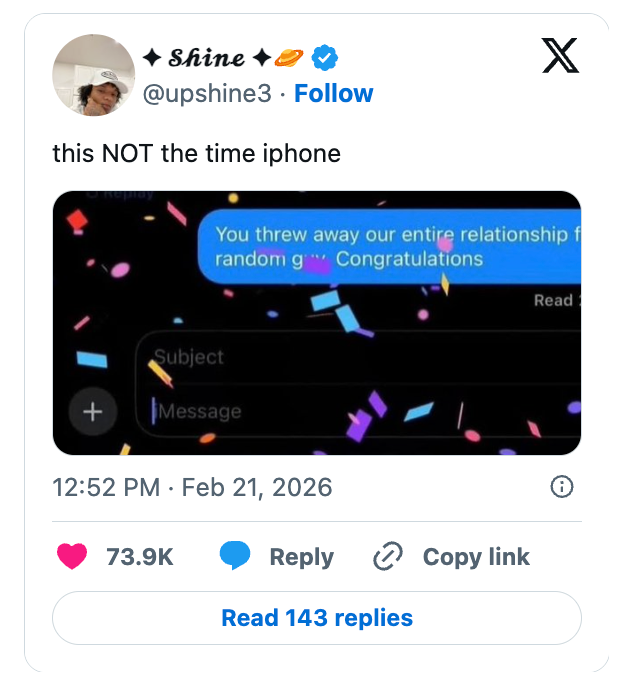Click the 73.9K likes count
This screenshot has width=632, height=690.
[140, 557]
